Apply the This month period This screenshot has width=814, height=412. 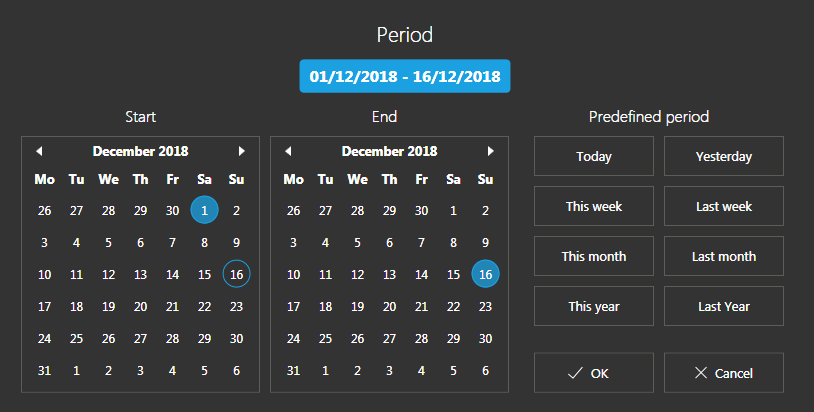(593, 256)
